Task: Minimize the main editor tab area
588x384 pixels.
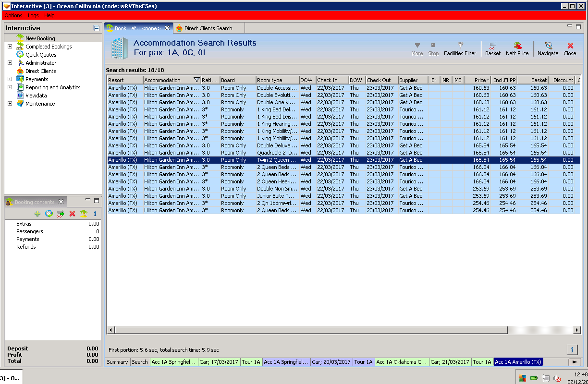Action: click(x=570, y=26)
